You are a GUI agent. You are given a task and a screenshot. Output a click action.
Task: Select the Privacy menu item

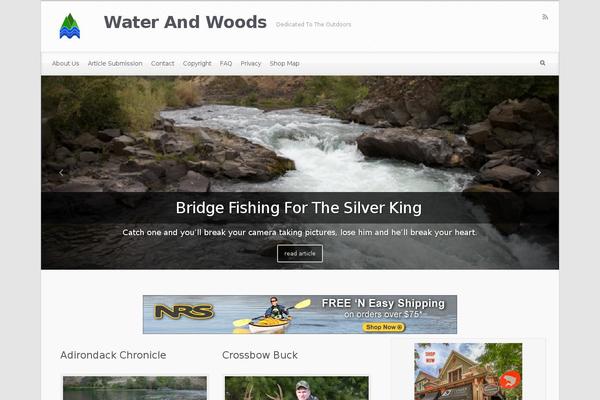(251, 64)
